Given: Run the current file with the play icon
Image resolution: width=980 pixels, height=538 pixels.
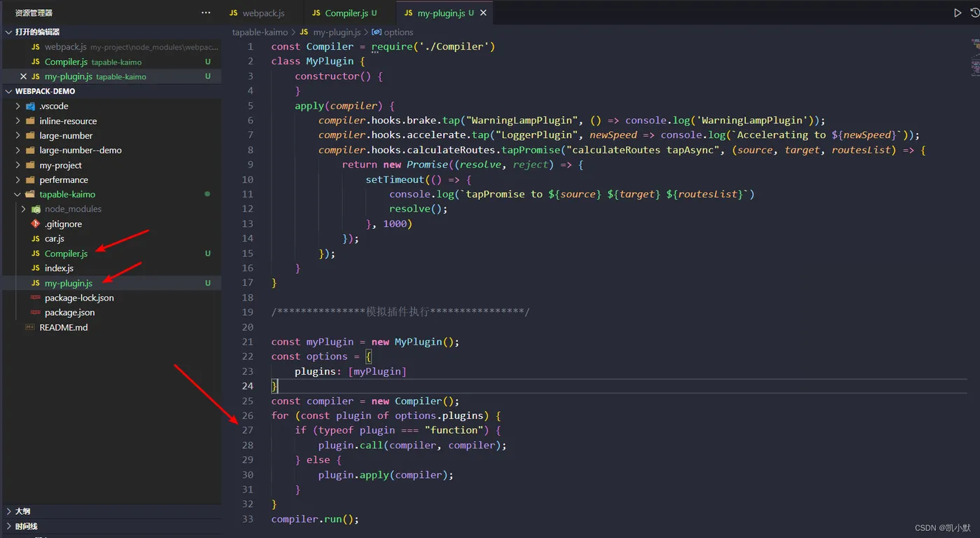Looking at the screenshot, I should tap(958, 13).
